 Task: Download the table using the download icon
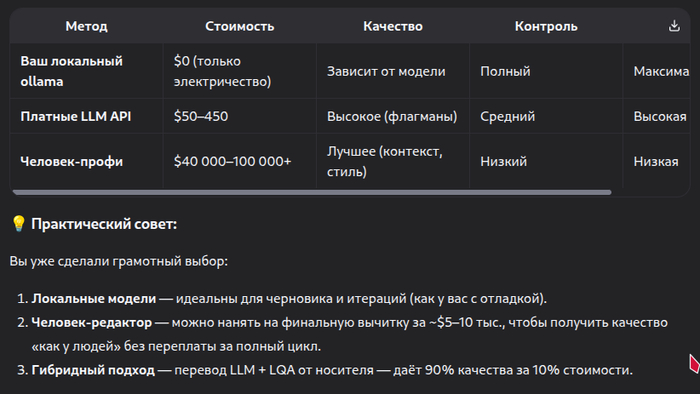(x=674, y=26)
